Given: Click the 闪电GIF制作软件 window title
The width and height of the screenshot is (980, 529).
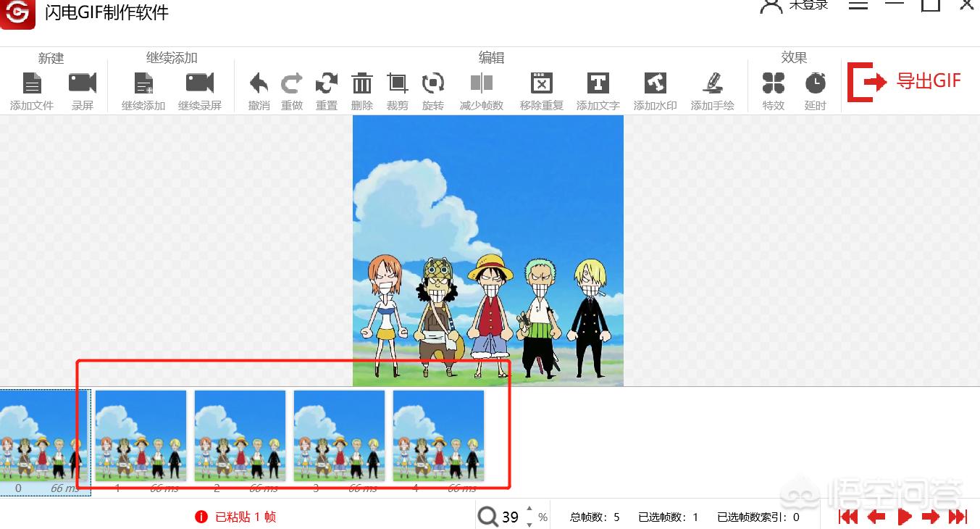Looking at the screenshot, I should (x=106, y=12).
